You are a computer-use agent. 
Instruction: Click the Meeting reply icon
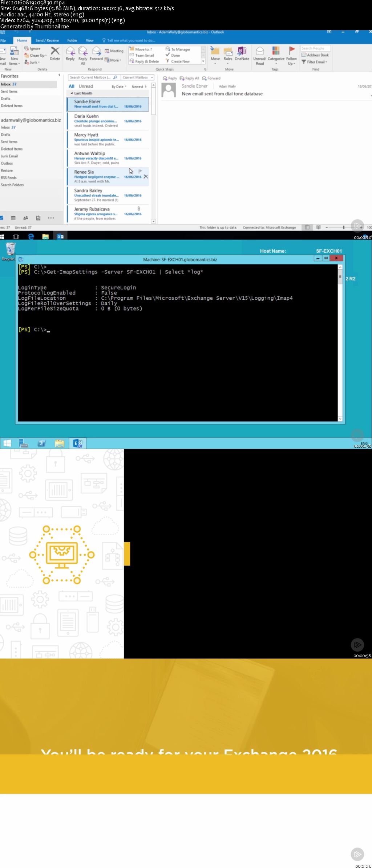(x=114, y=51)
